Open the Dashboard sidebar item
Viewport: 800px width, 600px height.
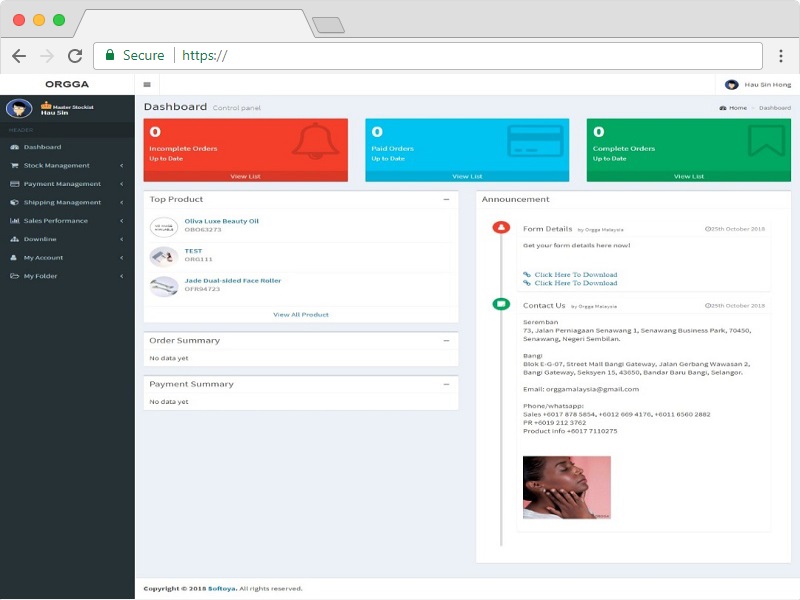click(42, 147)
